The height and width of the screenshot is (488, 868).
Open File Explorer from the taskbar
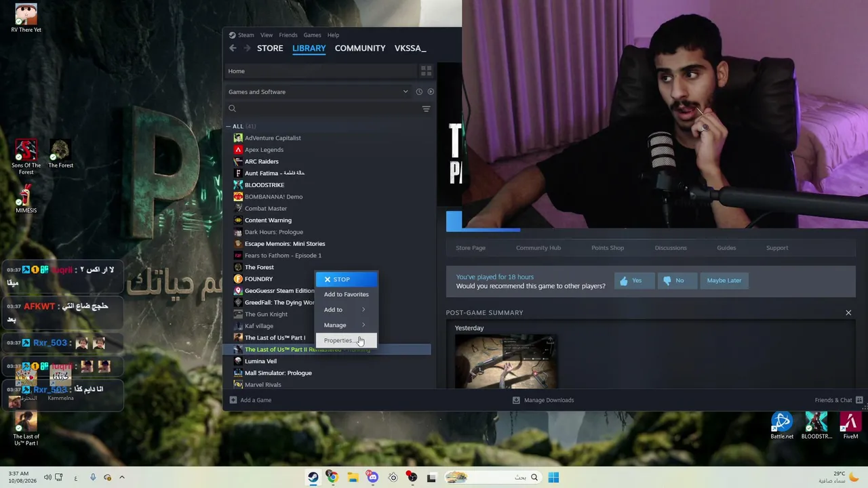(353, 477)
